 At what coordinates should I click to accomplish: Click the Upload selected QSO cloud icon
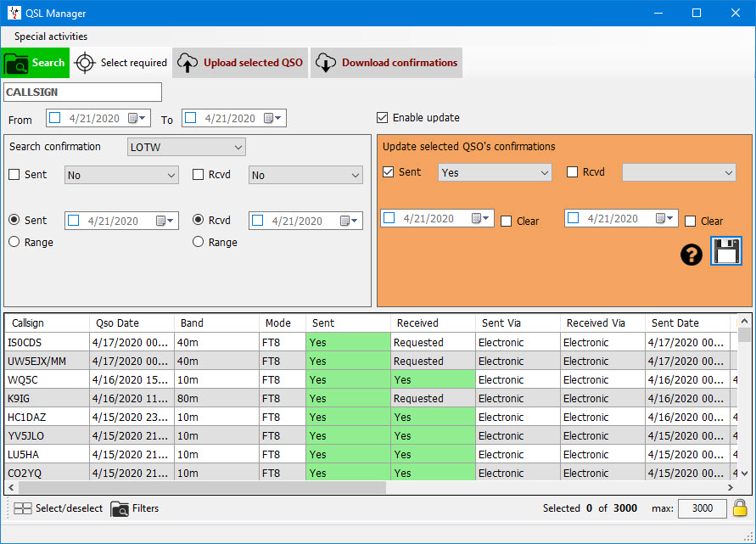(x=188, y=63)
